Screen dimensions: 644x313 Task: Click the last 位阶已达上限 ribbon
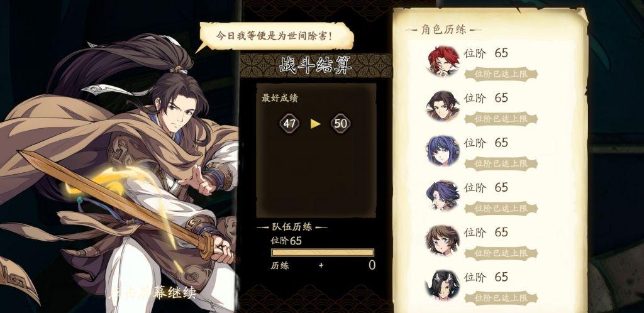(x=501, y=299)
